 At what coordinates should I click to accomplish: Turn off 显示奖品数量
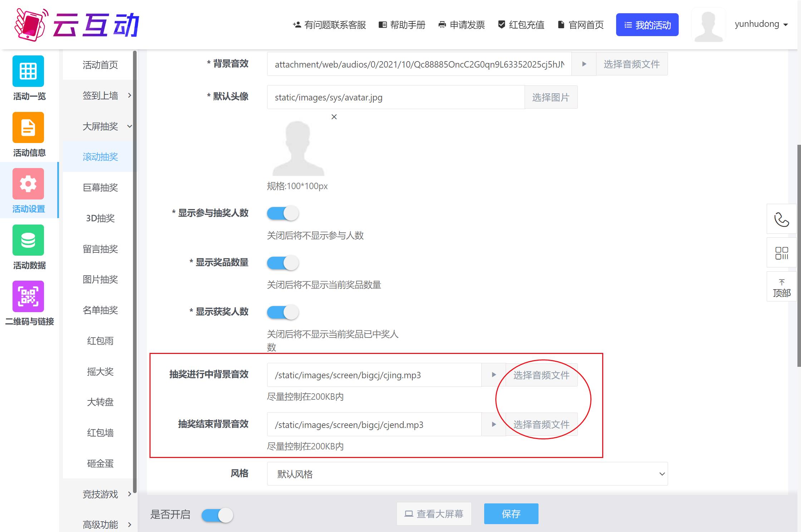coord(282,262)
